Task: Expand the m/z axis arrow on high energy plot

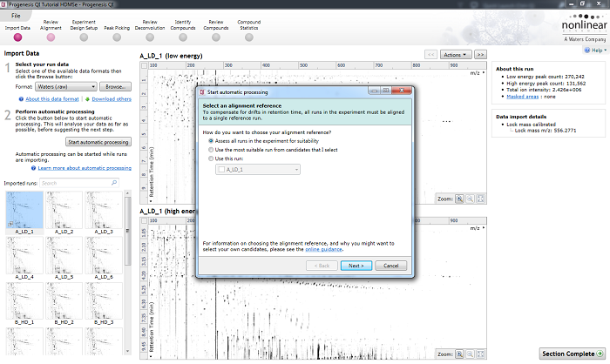Action: pyautogui.click(x=484, y=228)
